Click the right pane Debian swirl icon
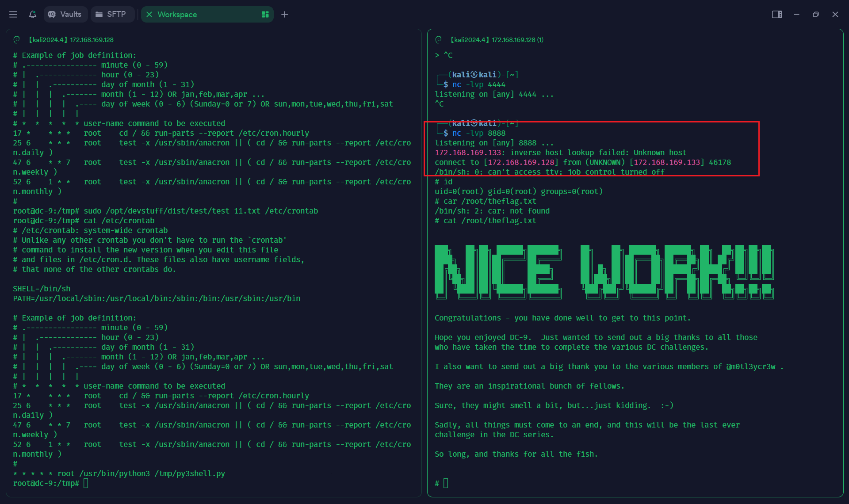 (439, 40)
